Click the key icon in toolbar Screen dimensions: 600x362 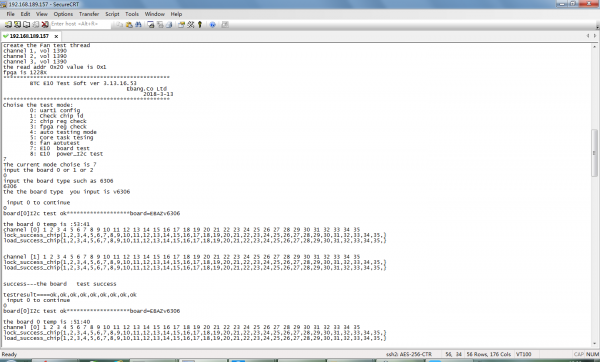pos(199,24)
